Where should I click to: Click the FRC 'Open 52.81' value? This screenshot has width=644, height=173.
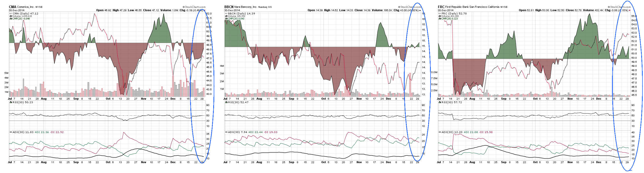coord(526,10)
